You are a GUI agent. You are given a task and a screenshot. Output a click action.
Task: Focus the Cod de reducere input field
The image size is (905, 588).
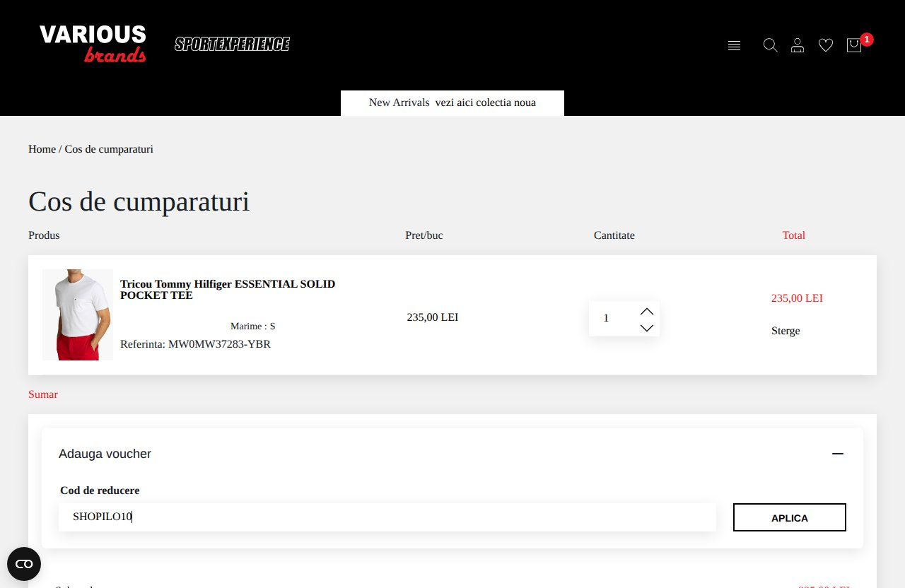click(x=387, y=517)
